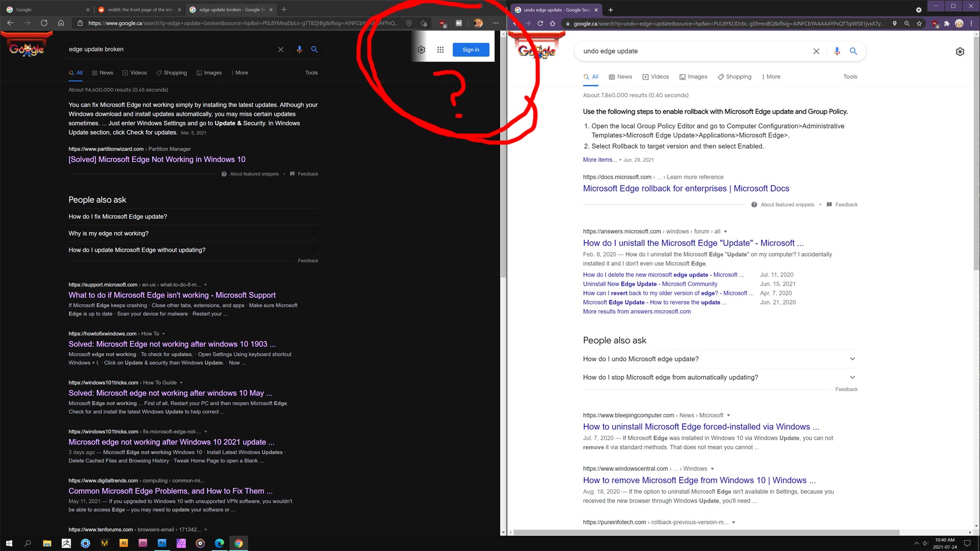Viewport: 980px width, 551px height.
Task: Switch to Images tab in Chrome results
Action: coord(693,77)
